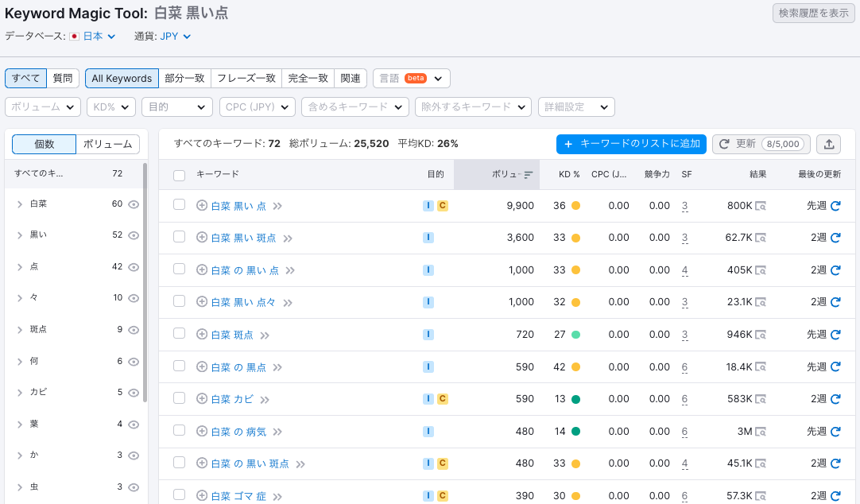Screen dimensions: 860x504
Task: Open double-arrow icon next to 白菜 黒い 点
Action: point(277,206)
